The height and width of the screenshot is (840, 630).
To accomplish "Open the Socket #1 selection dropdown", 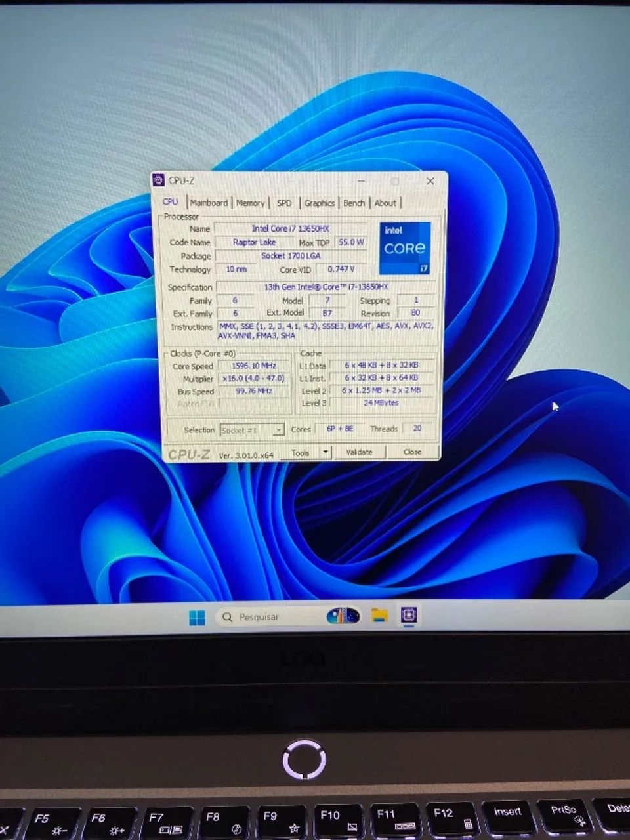I will click(x=252, y=430).
